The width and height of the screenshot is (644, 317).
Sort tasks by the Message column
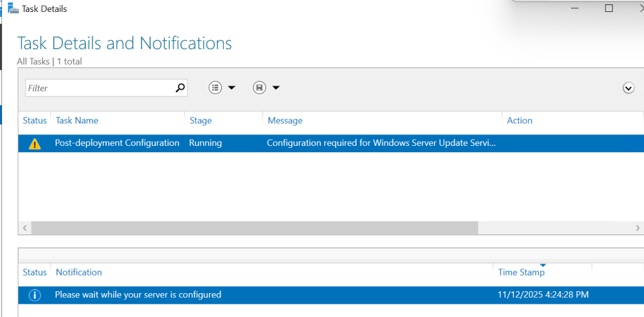pyautogui.click(x=285, y=121)
